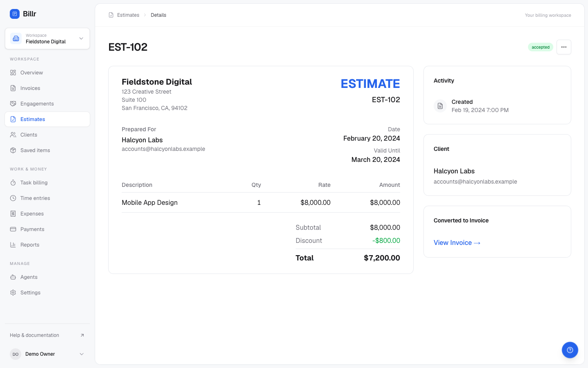Click the Invoices document icon
The height and width of the screenshot is (368, 588).
coord(13,88)
